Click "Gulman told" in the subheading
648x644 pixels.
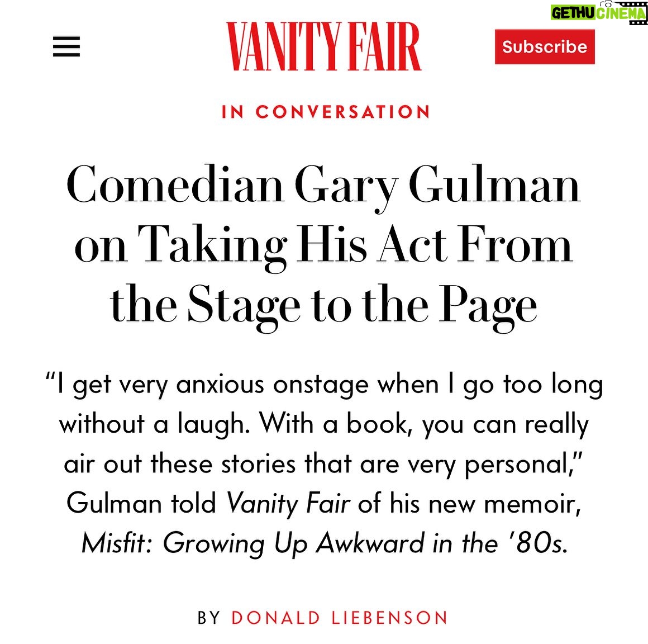[142, 504]
